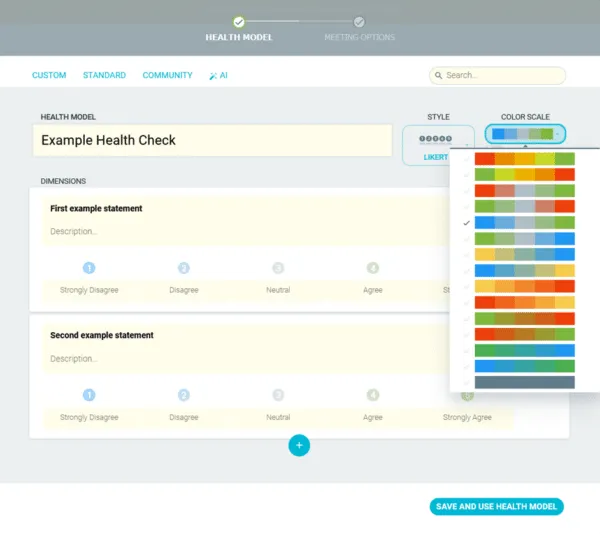Image resolution: width=600 pixels, height=534 pixels.
Task: Choose the checked blue-to-green color scale option
Action: [525, 223]
